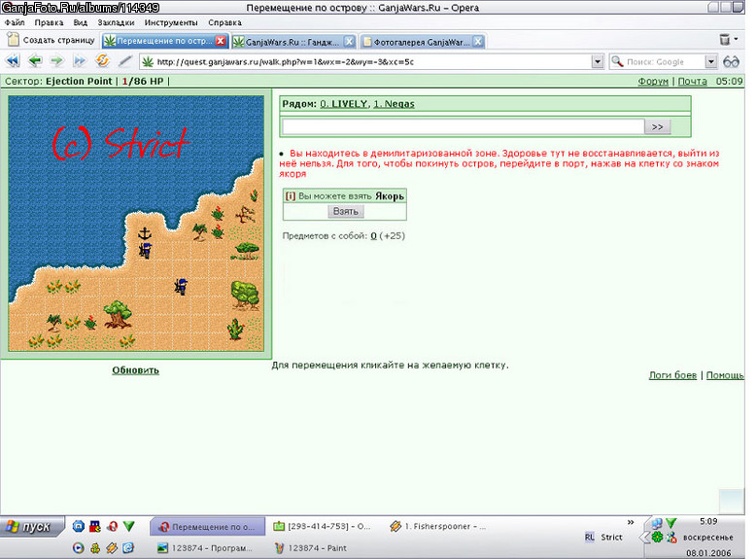Click the Взять button to take anchor

[x=346, y=211]
